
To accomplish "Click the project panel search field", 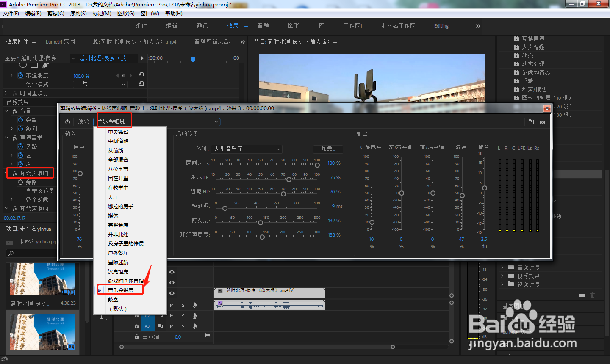I will click(32, 254).
